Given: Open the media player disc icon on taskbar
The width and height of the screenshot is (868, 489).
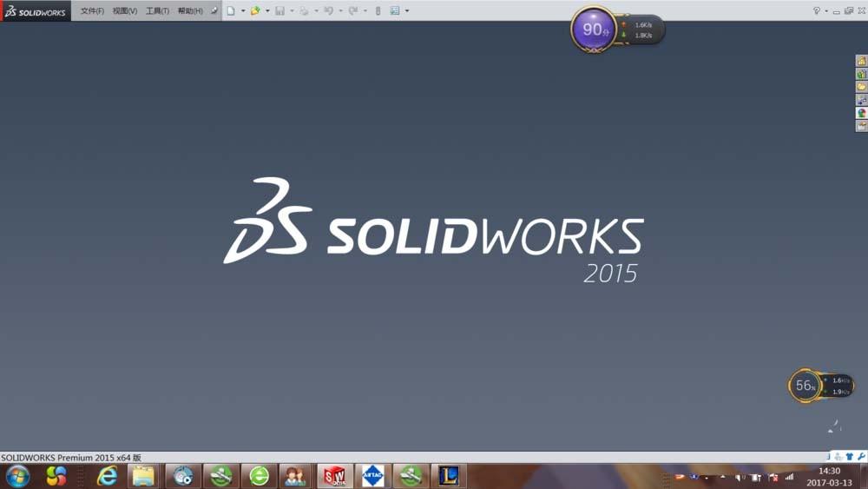Looking at the screenshot, I should [x=182, y=476].
